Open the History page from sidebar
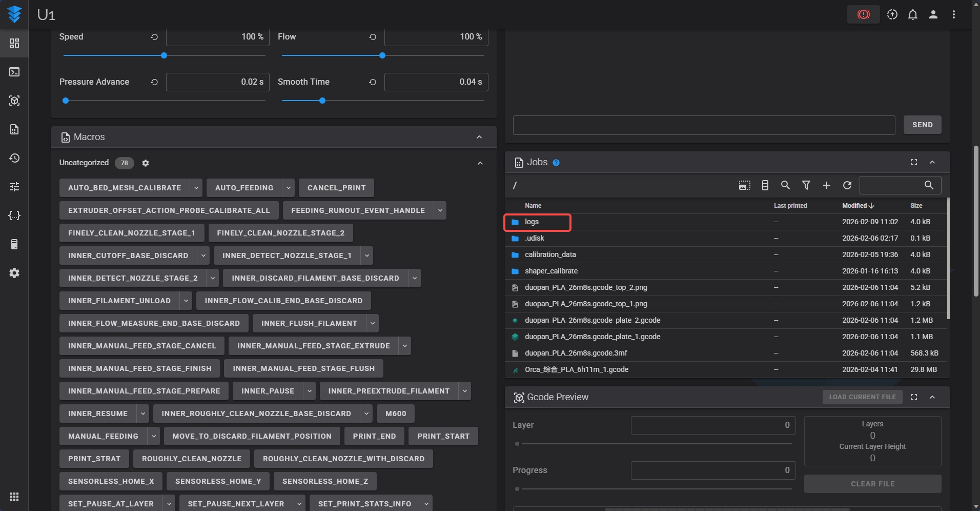Screen dimensions: 980x511 pos(14,158)
